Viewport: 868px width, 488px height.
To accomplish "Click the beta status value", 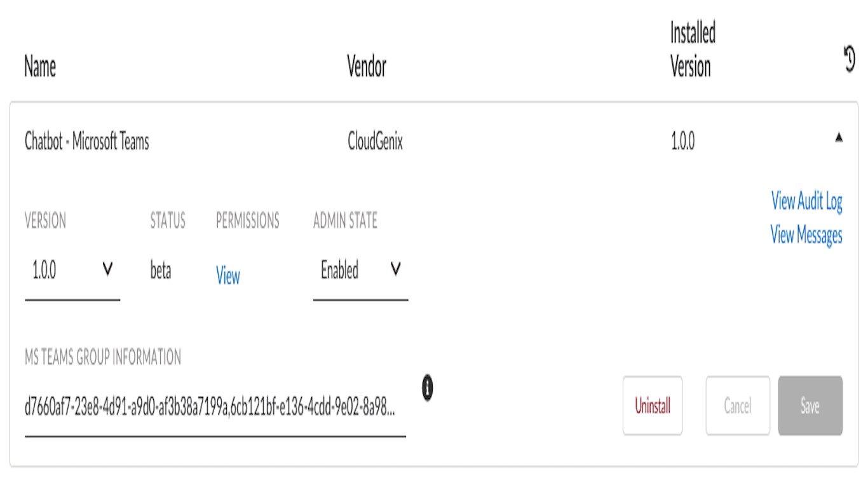I will pos(161,272).
